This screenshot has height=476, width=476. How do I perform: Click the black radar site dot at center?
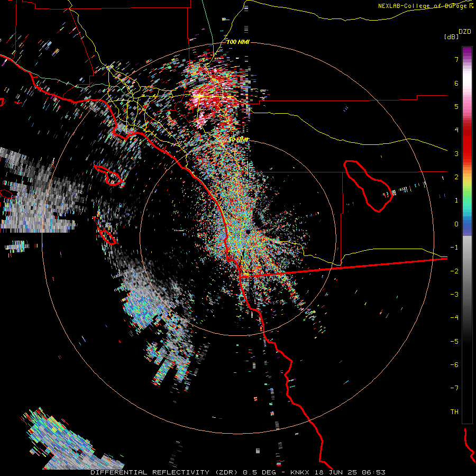(249, 232)
